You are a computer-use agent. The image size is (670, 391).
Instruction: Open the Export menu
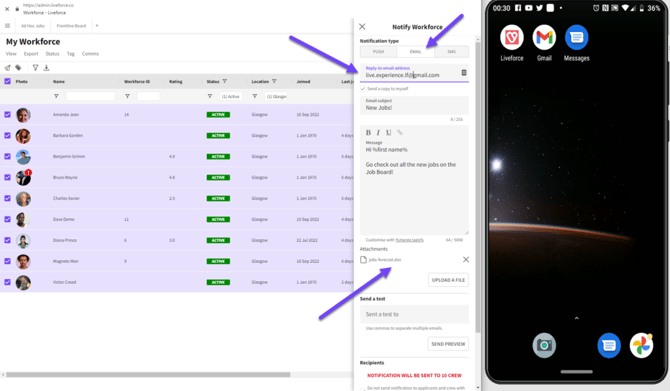point(31,54)
